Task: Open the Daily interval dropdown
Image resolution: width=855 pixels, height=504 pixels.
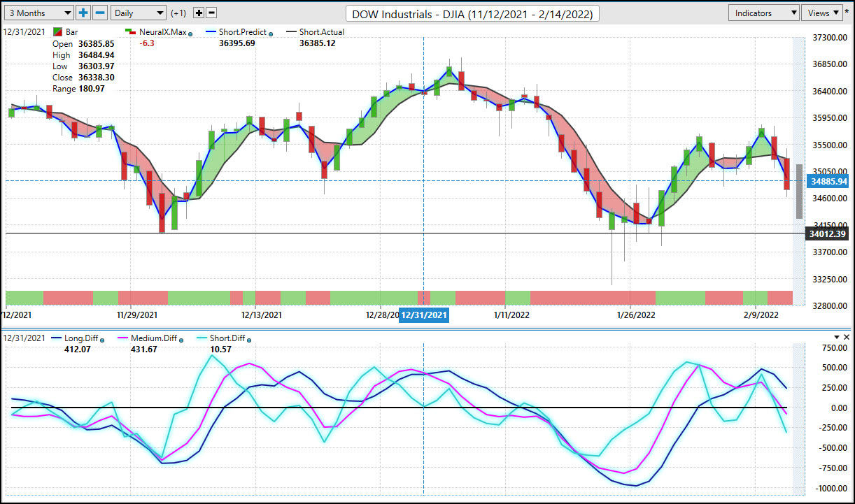Action: (x=139, y=13)
